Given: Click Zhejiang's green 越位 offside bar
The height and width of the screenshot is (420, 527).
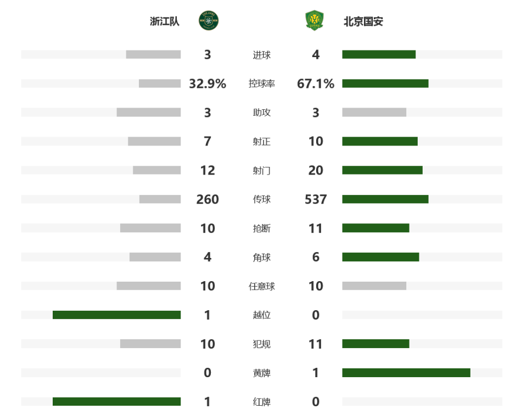Looking at the screenshot, I should point(116,315).
